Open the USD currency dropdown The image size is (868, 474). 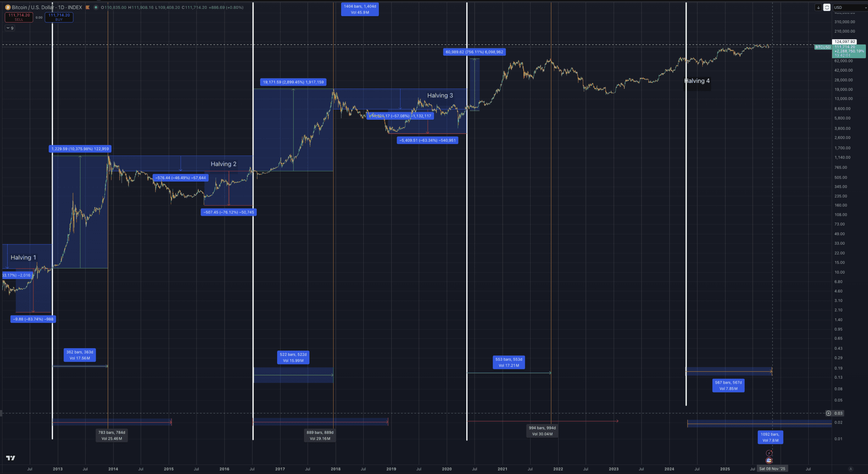pyautogui.click(x=849, y=7)
